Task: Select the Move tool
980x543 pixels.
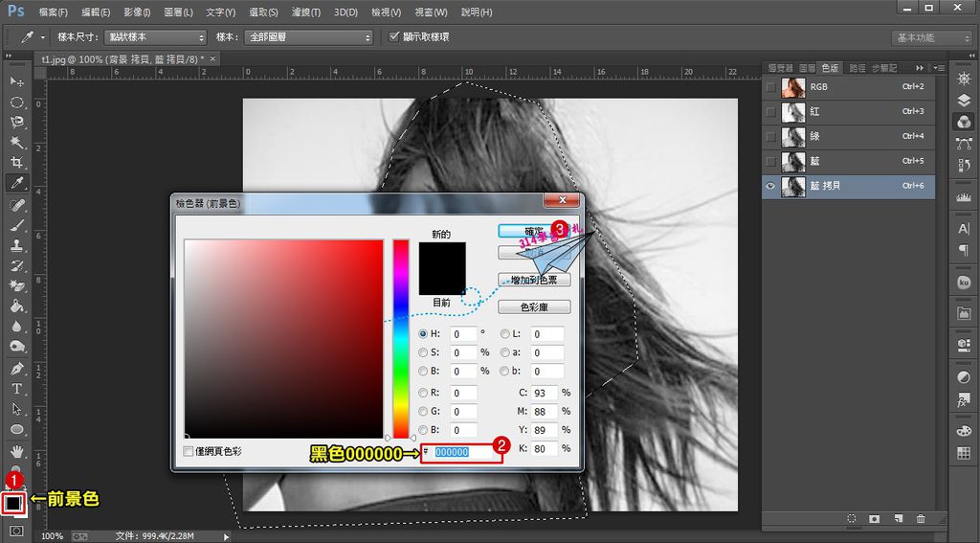Action: pyautogui.click(x=17, y=82)
